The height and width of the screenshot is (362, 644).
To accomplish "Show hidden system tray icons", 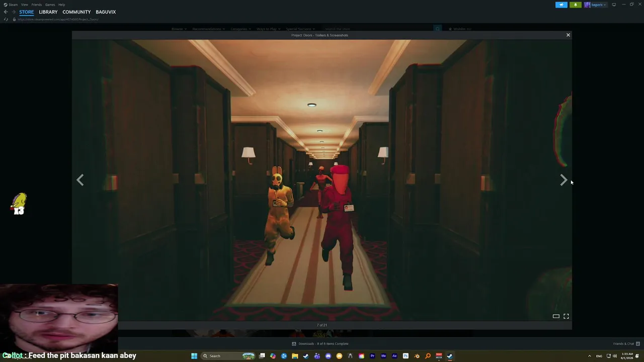I will tap(589, 356).
